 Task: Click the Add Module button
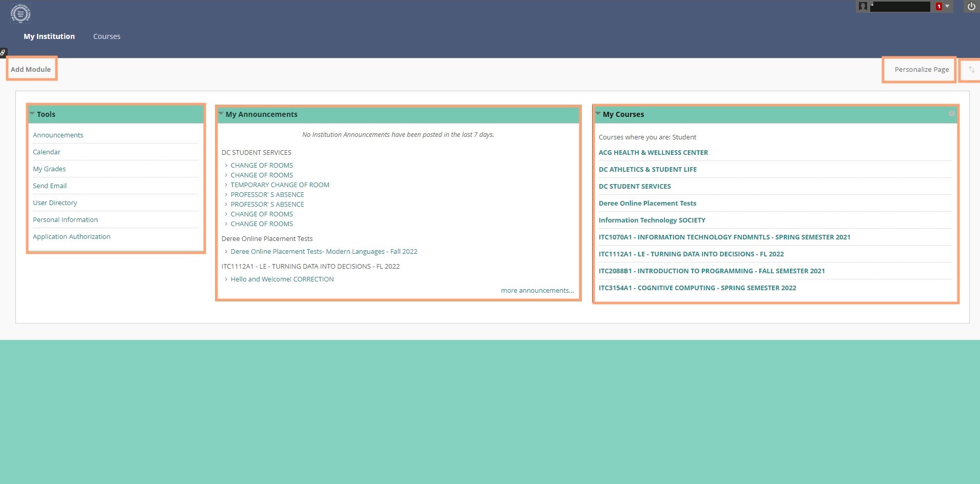coord(31,69)
